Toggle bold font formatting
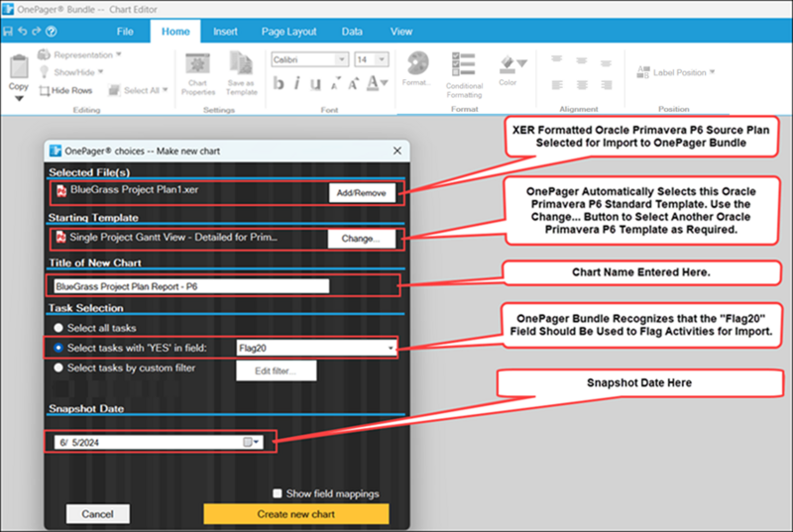The image size is (793, 532). click(x=279, y=83)
